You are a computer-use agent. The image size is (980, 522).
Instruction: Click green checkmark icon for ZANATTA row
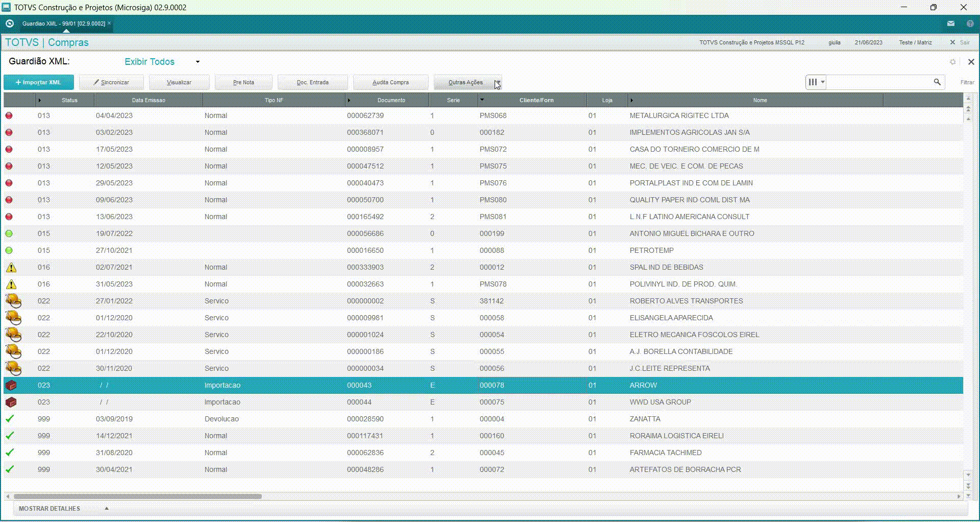(x=10, y=418)
